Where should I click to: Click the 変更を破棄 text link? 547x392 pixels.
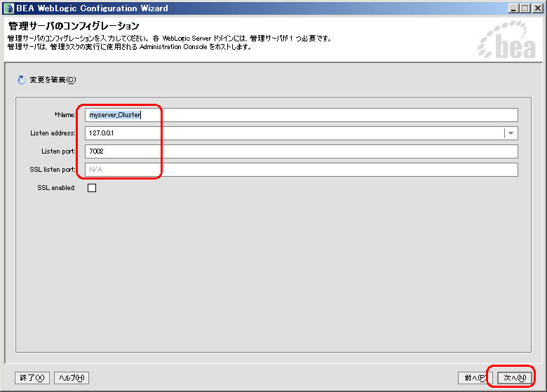pyautogui.click(x=53, y=80)
